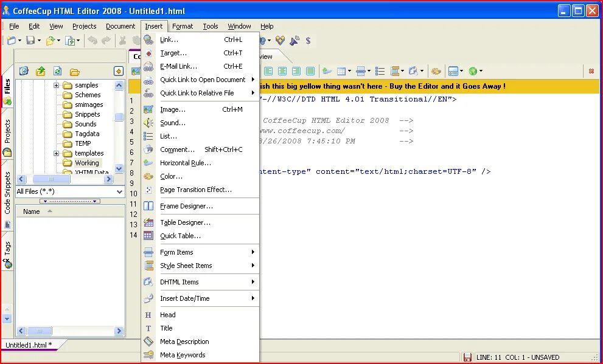The image size is (603, 364).
Task: Choose Image... from the Insert menu
Action: click(172, 108)
